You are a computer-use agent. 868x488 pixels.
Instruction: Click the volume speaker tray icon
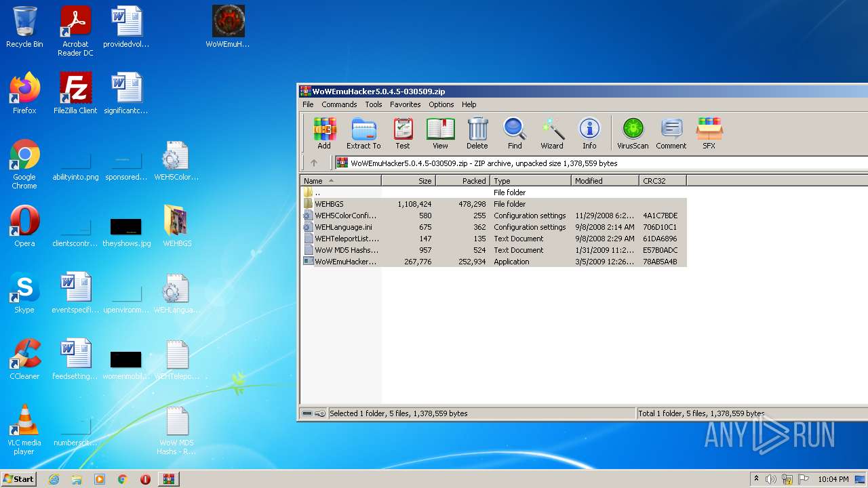pyautogui.click(x=771, y=479)
